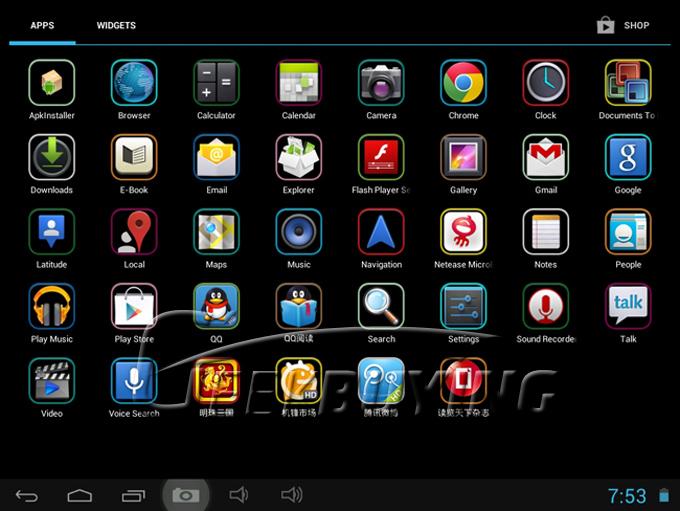Switch to the APPS tab
Image resolution: width=680 pixels, height=511 pixels.
(42, 25)
